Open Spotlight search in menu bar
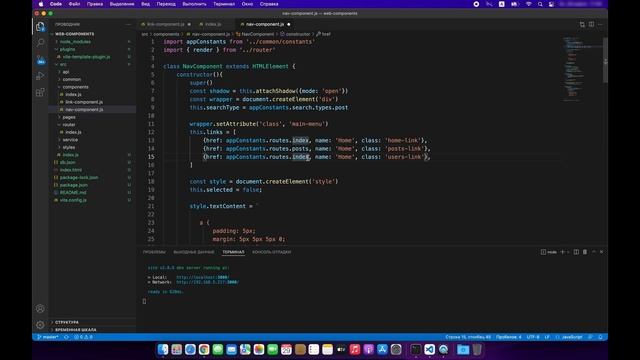This screenshot has width=640, height=360. coord(540,4)
